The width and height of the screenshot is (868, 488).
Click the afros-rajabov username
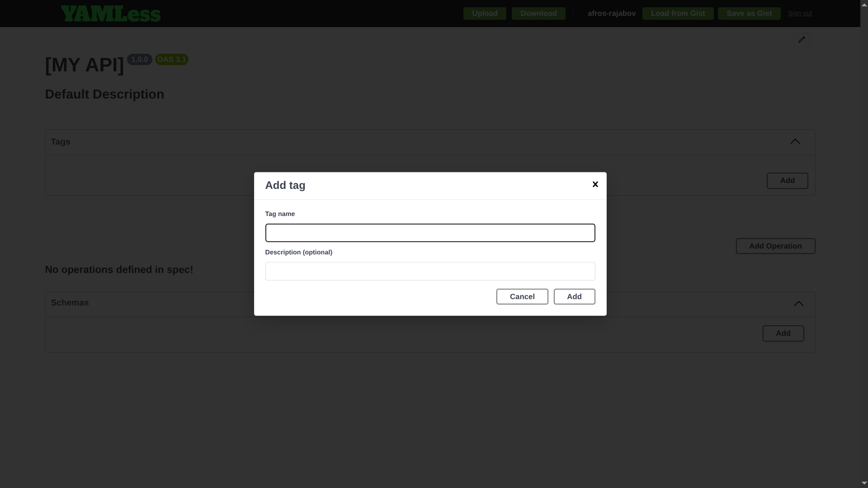pyautogui.click(x=611, y=14)
